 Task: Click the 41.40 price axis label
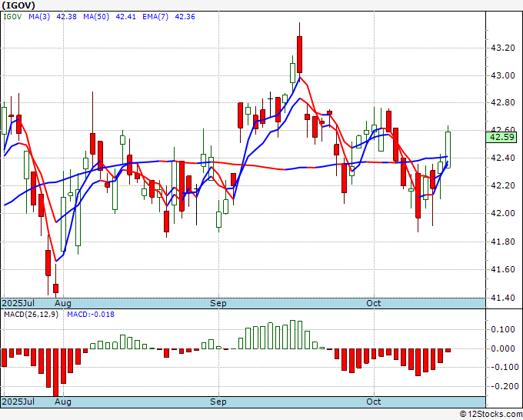click(x=503, y=298)
